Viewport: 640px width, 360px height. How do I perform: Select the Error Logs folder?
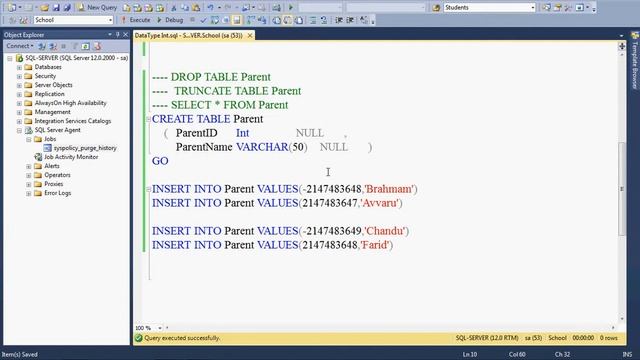tap(57, 193)
